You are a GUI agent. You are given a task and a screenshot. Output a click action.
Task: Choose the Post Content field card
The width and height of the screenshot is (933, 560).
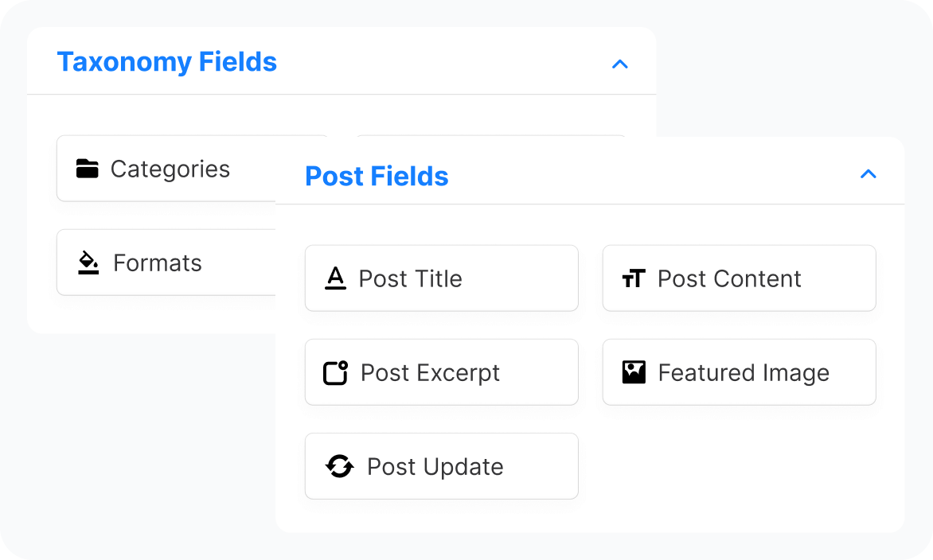click(x=739, y=278)
